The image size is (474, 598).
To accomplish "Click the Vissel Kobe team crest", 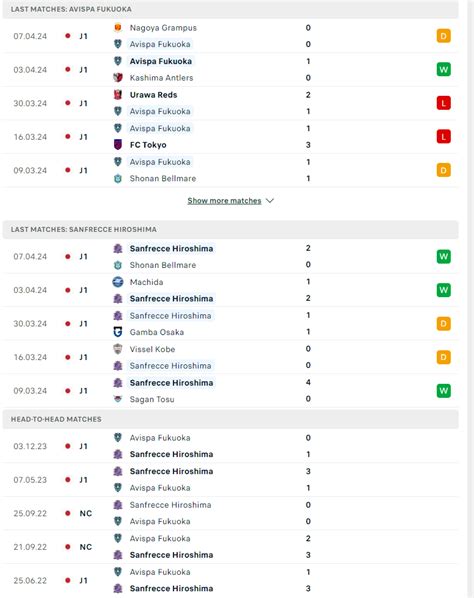I will pyautogui.click(x=118, y=349).
